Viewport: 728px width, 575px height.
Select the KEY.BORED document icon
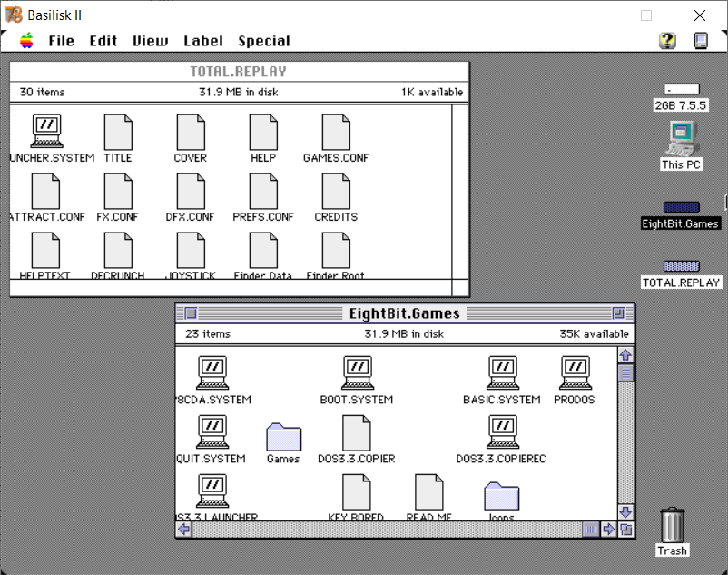[356, 491]
